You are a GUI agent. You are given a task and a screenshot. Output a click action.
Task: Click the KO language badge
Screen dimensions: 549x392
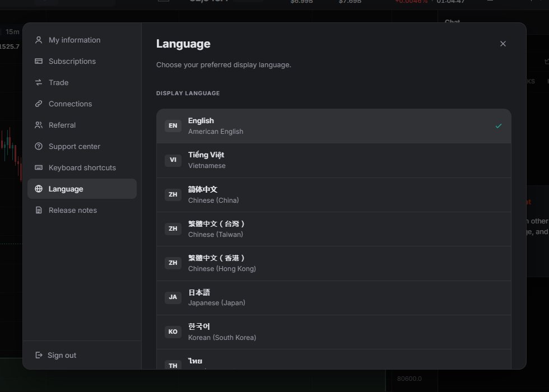tap(173, 332)
